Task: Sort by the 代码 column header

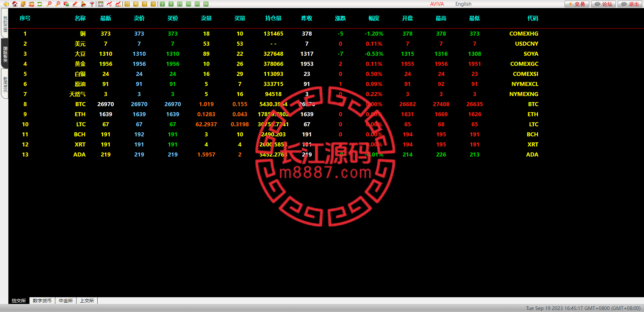Action: point(533,18)
